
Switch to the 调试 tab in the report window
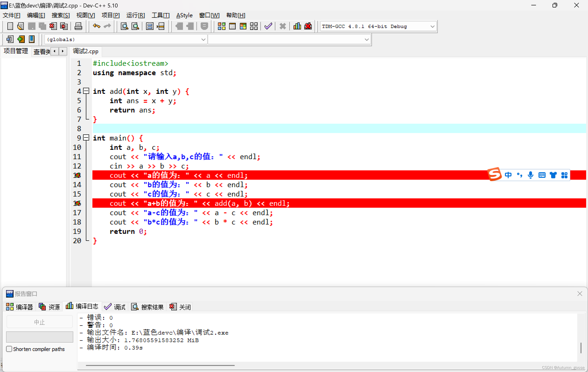click(x=115, y=307)
